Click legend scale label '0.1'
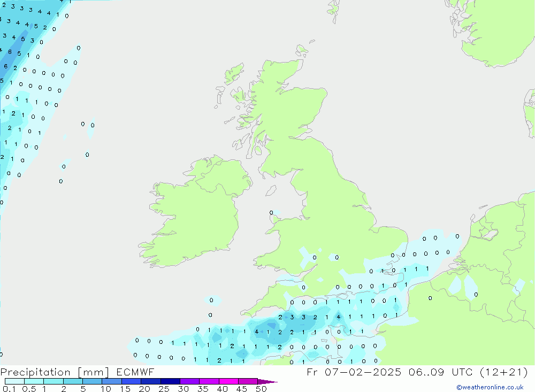 pyautogui.click(x=9, y=389)
